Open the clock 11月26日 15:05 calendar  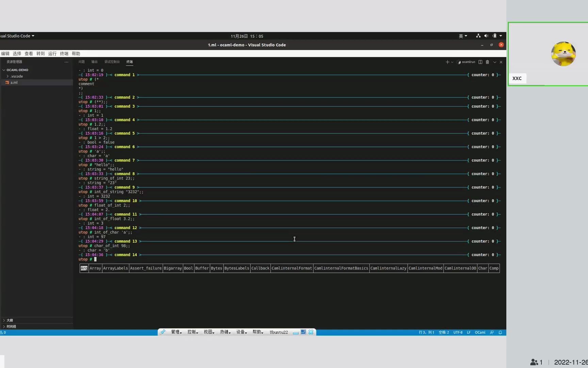247,36
